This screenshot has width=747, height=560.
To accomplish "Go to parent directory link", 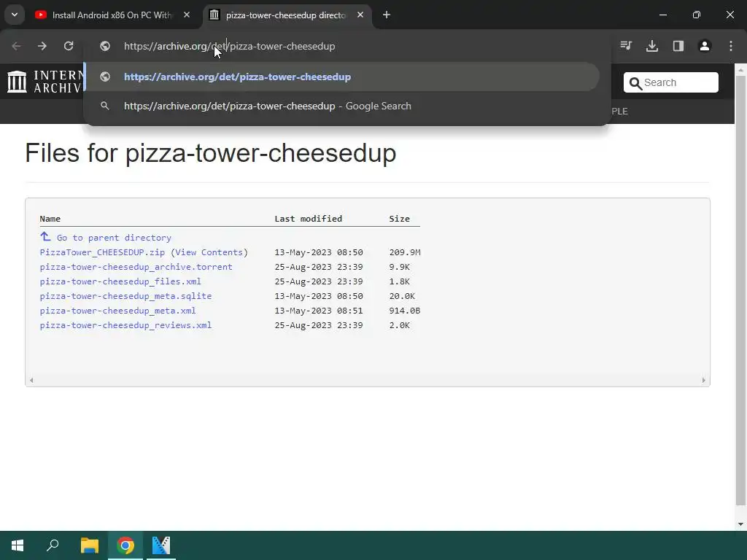I will point(114,238).
